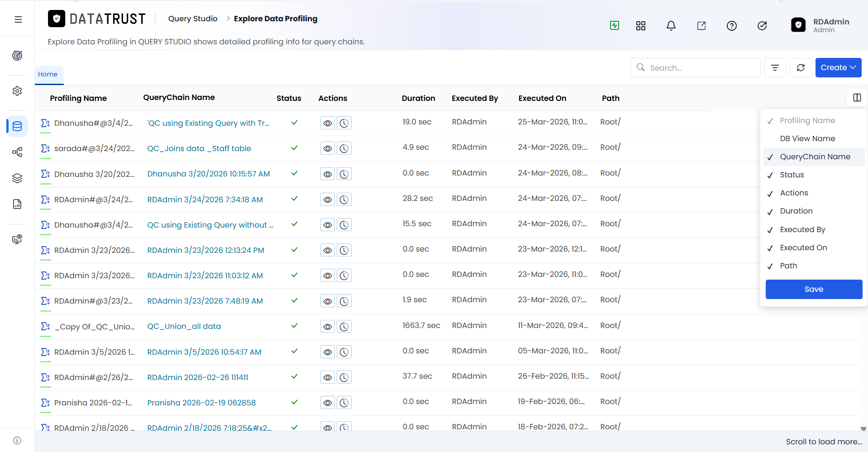Image resolution: width=868 pixels, height=452 pixels.
Task: Sort by Profiling Name column header
Action: click(78, 98)
